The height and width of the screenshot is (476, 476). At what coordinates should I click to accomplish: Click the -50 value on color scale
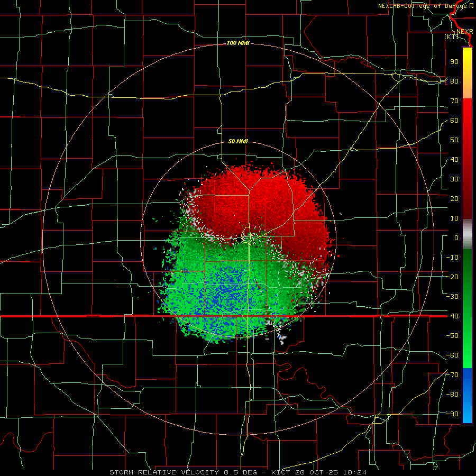point(452,336)
